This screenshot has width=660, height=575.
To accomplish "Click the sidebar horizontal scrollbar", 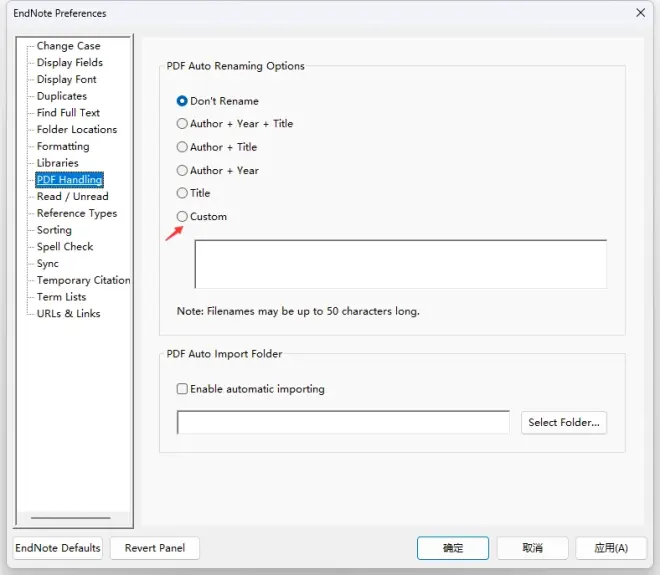I will click(x=71, y=518).
